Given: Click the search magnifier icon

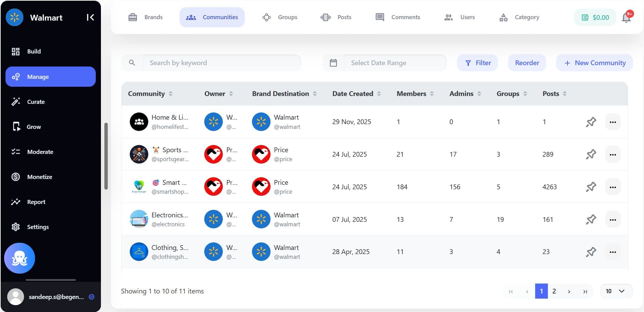Looking at the screenshot, I should pyautogui.click(x=132, y=63).
